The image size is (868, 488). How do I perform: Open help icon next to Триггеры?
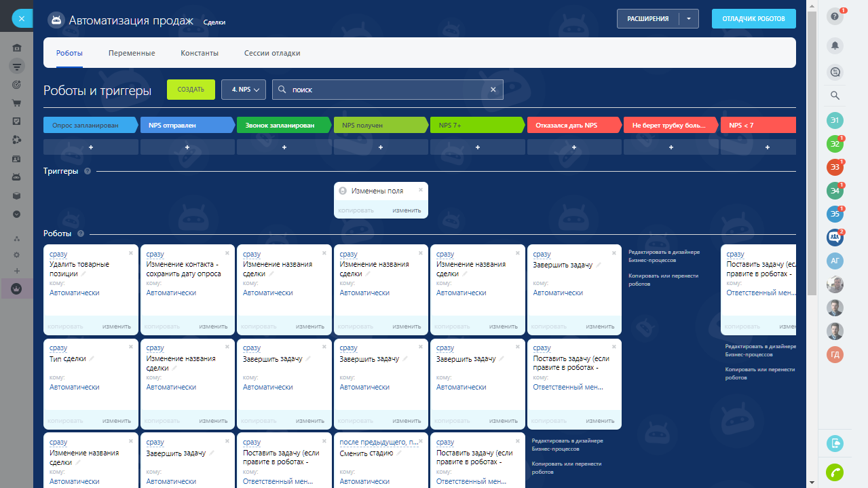88,171
